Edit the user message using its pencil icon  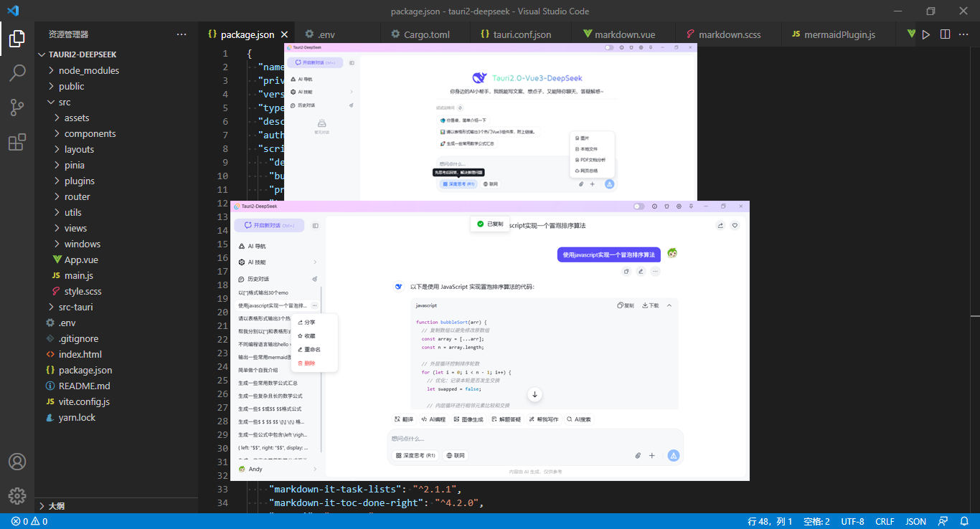pyautogui.click(x=641, y=272)
